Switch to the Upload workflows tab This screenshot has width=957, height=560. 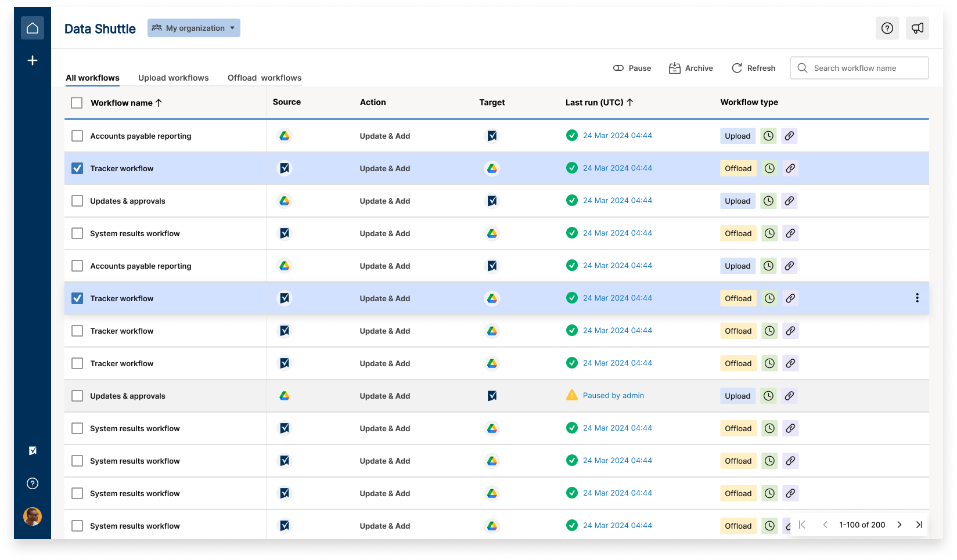173,77
